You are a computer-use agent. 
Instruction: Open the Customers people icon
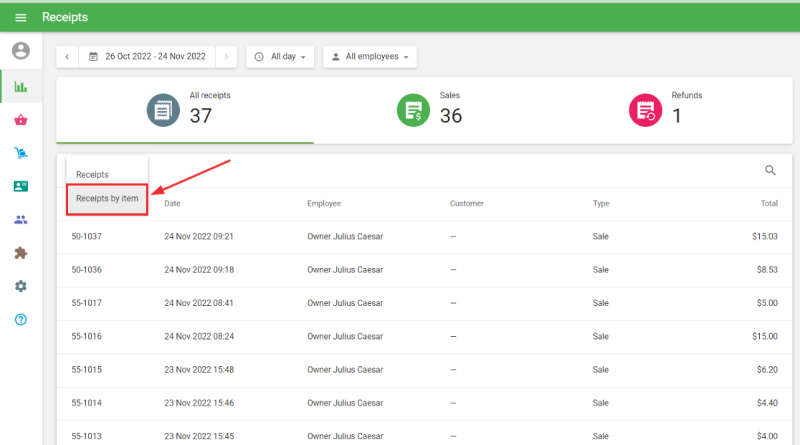coord(20,219)
